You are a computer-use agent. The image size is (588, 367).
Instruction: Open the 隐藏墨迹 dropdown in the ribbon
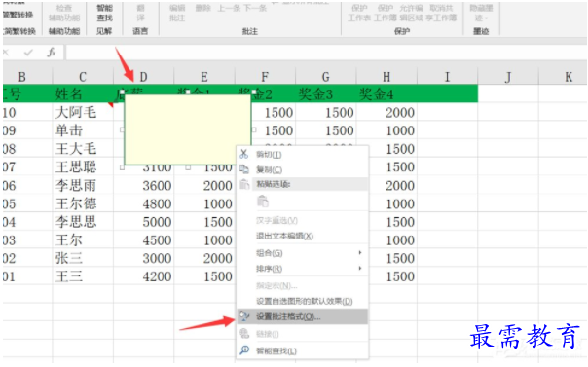(481, 13)
